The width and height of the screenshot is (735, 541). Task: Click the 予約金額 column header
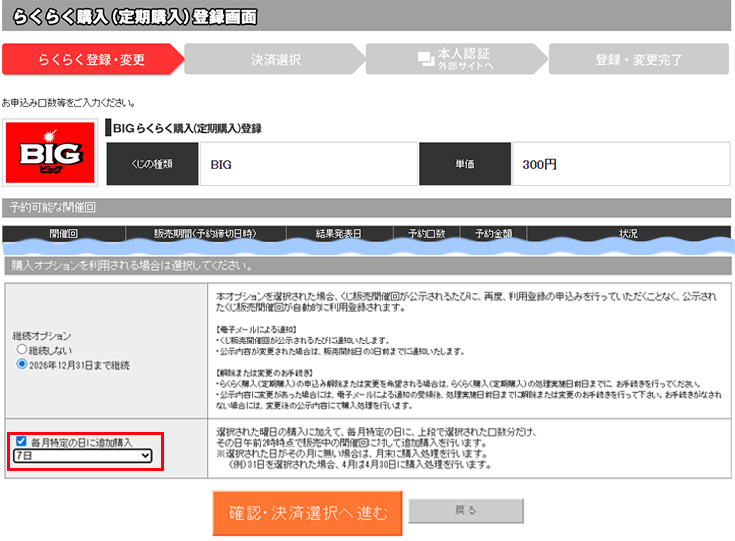coord(493,233)
